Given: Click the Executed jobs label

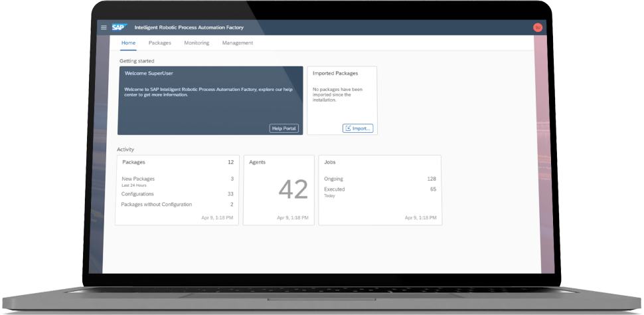Looking at the screenshot, I should 335,189.
